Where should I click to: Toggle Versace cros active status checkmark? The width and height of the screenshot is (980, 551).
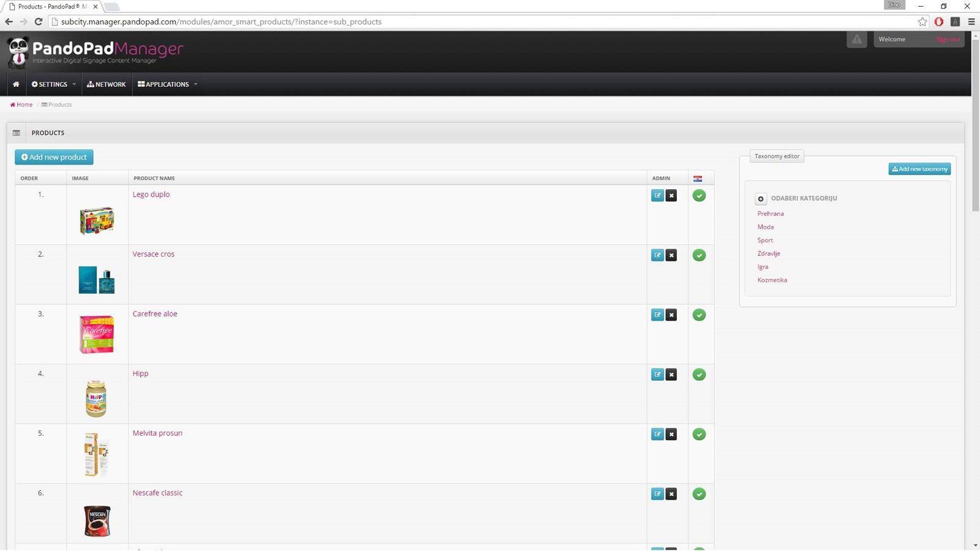click(x=699, y=255)
